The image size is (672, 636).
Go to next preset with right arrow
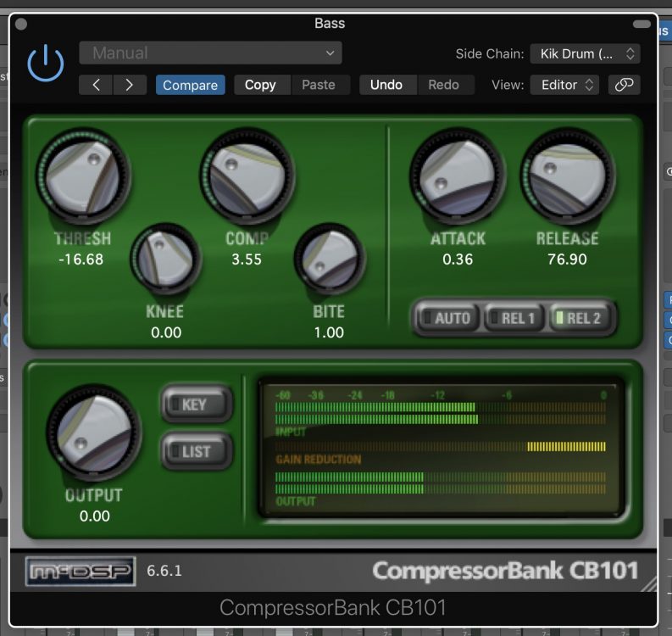coord(129,85)
